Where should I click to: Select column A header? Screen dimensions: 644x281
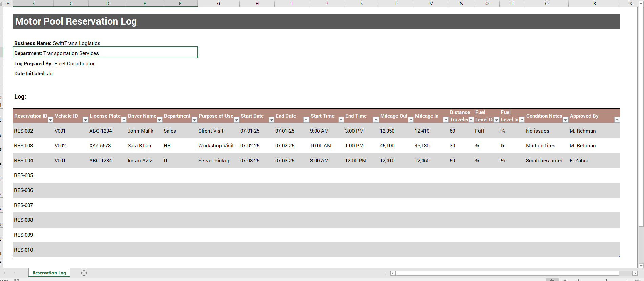(x=8, y=3)
